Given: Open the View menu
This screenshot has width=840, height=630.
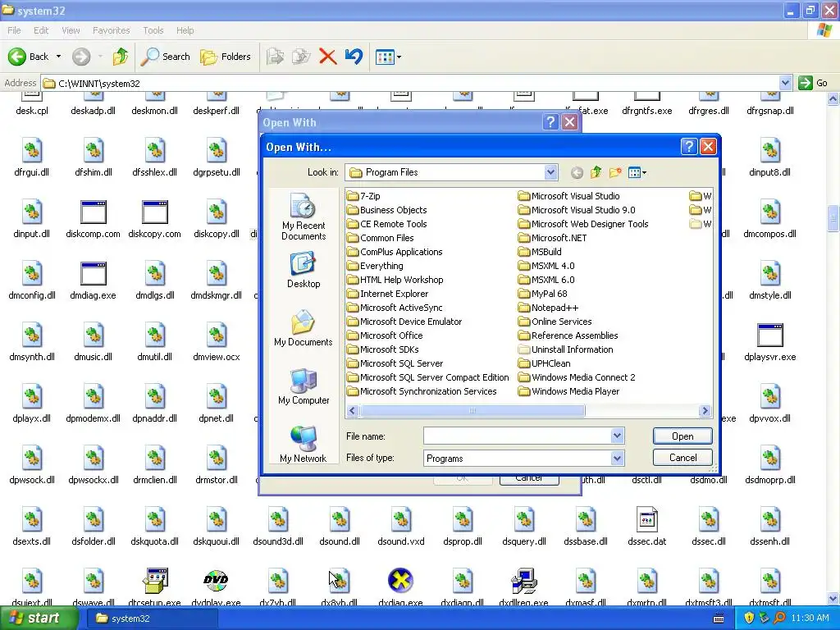Looking at the screenshot, I should click(x=71, y=30).
